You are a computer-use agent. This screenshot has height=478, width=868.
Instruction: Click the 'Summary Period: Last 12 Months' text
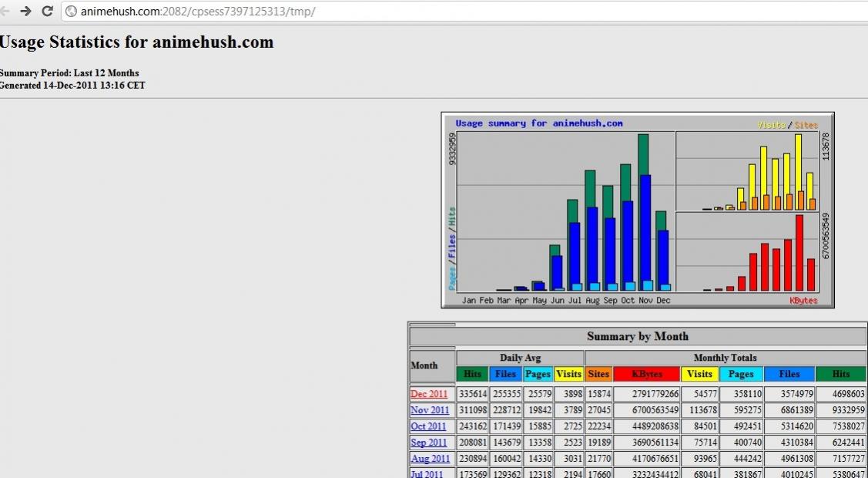point(69,73)
